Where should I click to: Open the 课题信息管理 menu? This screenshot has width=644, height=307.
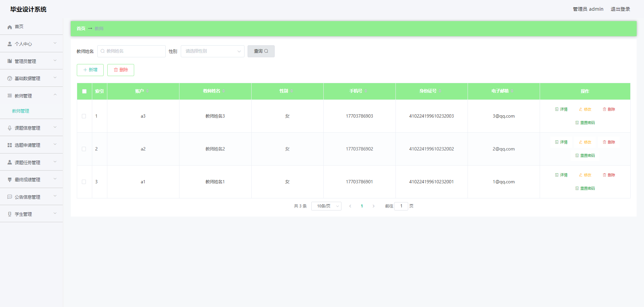[x=32, y=128]
